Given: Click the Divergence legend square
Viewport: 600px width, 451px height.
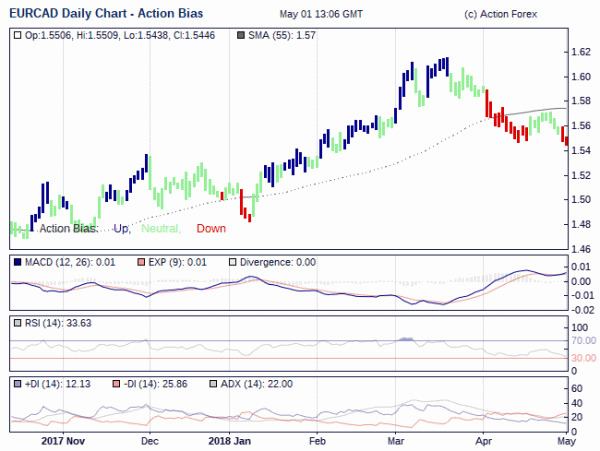Looking at the screenshot, I should [x=234, y=262].
